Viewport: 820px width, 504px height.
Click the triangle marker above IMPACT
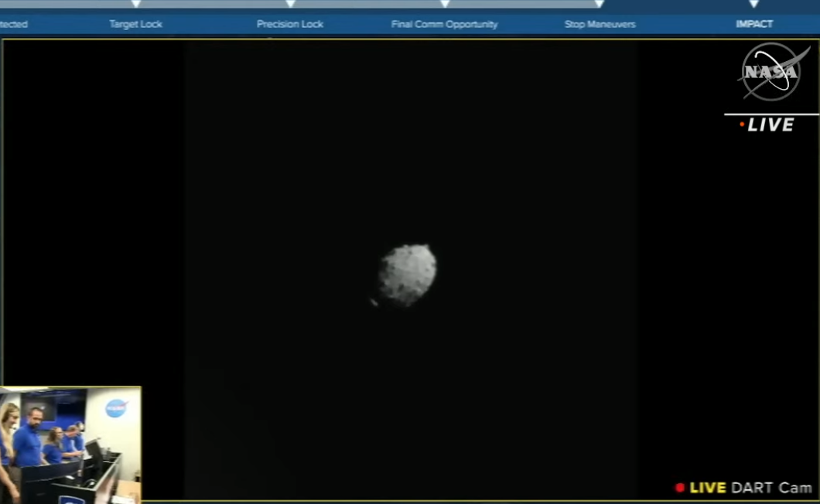pyautogui.click(x=754, y=4)
